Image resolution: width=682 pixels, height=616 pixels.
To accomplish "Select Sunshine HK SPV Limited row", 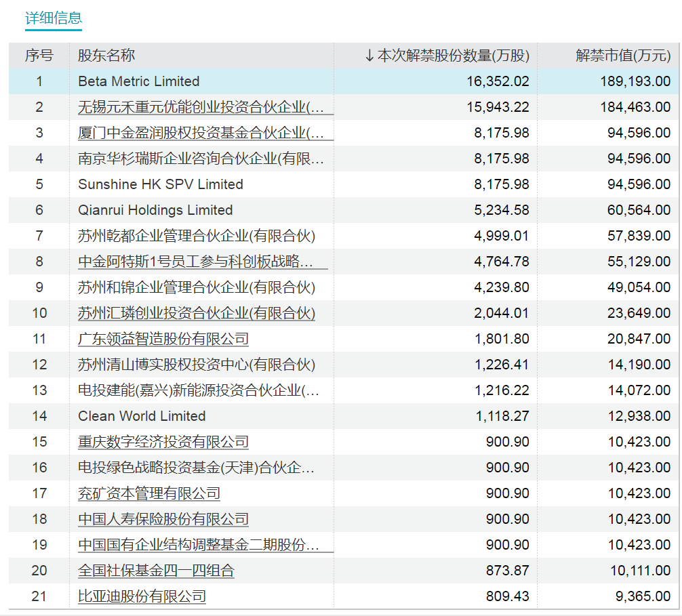I will [x=344, y=184].
